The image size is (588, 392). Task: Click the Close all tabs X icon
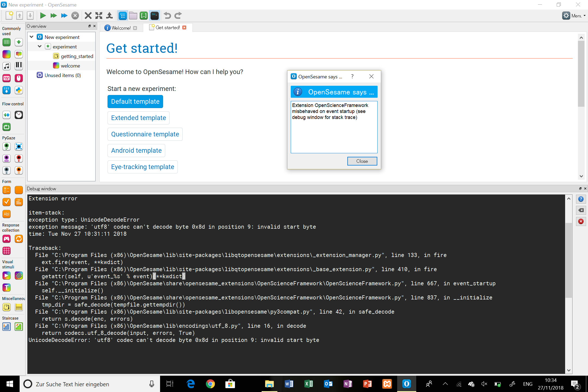pyautogui.click(x=88, y=16)
